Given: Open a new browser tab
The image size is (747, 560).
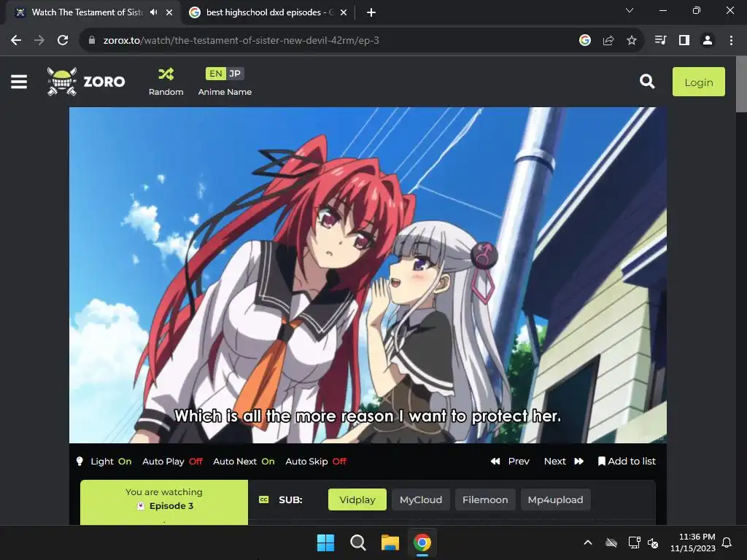Looking at the screenshot, I should tap(371, 12).
